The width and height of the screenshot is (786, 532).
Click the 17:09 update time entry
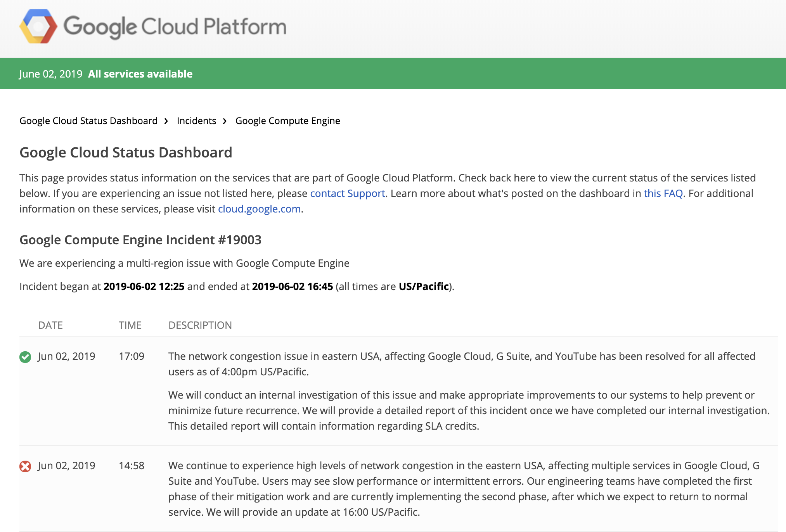(x=132, y=356)
